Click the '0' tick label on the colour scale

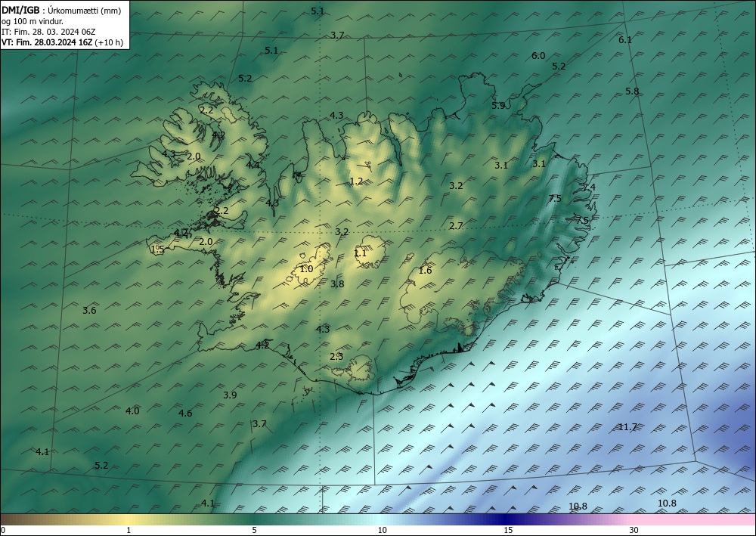click(3, 530)
